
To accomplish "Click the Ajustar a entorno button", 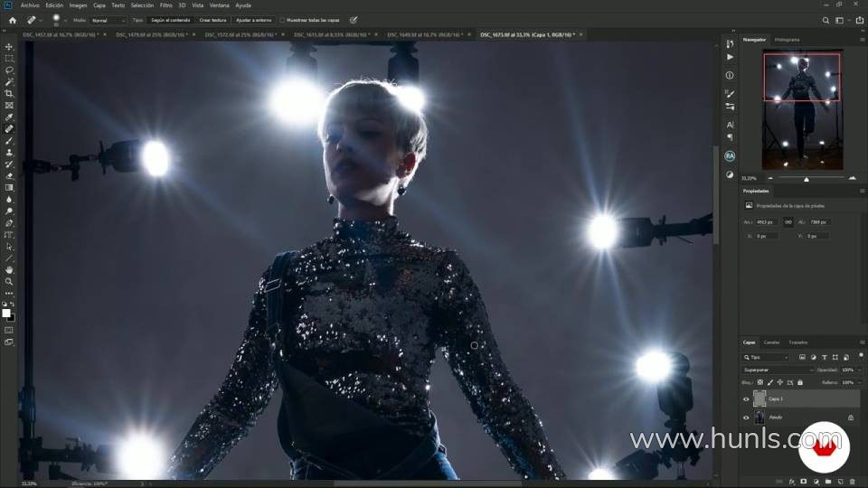I will click(x=254, y=20).
